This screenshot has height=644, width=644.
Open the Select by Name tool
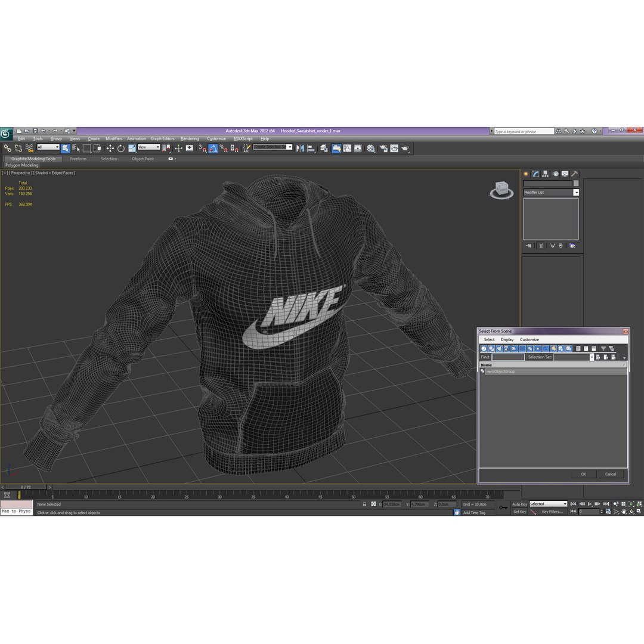tap(76, 148)
